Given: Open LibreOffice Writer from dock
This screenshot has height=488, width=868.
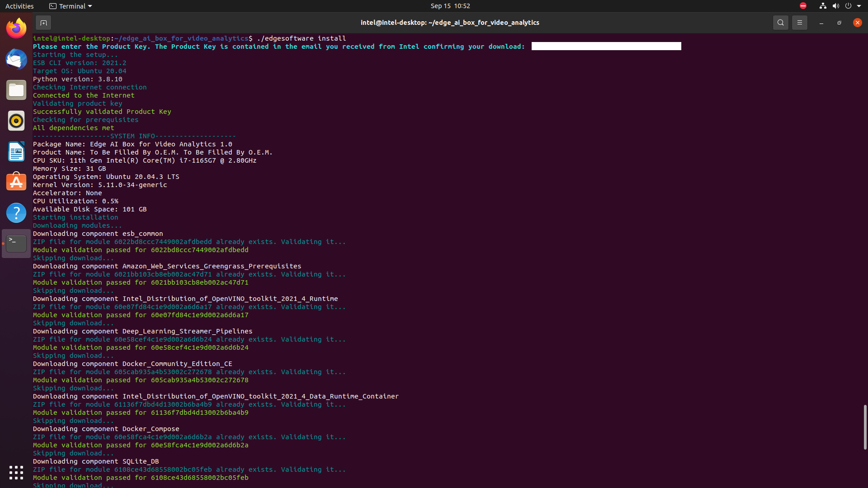Looking at the screenshot, I should click(16, 152).
